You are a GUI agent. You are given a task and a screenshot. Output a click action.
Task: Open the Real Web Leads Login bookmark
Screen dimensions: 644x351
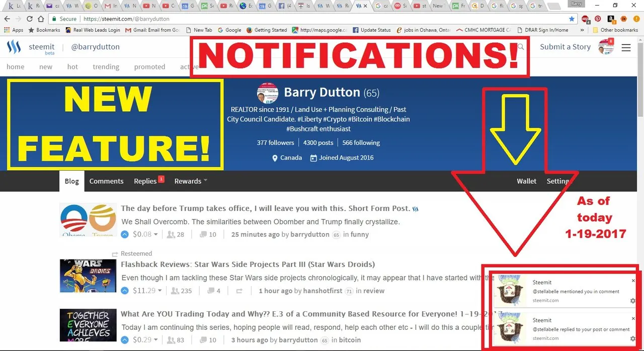pos(93,30)
